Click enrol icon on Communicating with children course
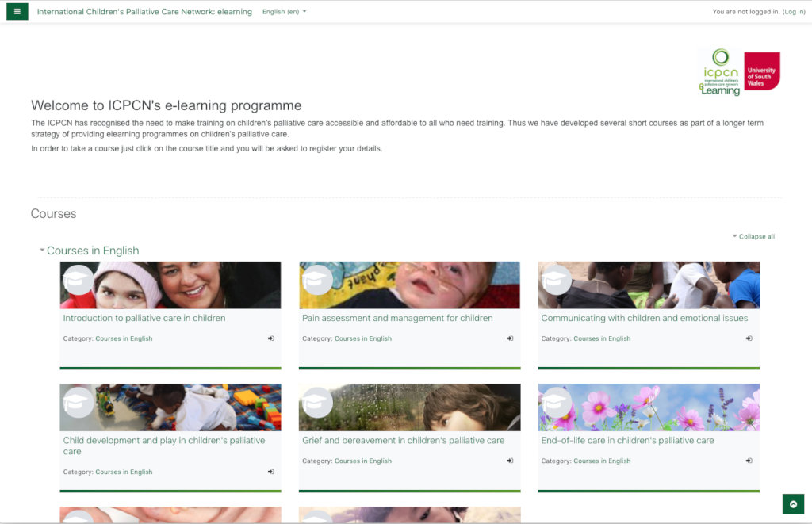 [x=749, y=338]
